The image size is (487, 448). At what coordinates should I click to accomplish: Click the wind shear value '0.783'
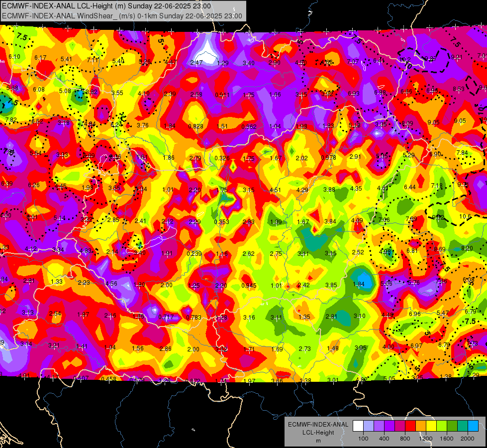[194, 318]
